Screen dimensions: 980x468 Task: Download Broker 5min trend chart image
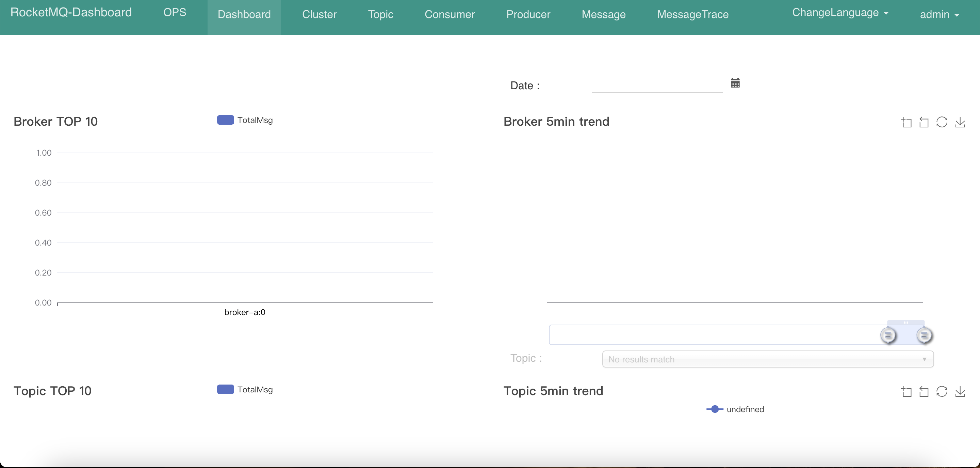point(960,122)
